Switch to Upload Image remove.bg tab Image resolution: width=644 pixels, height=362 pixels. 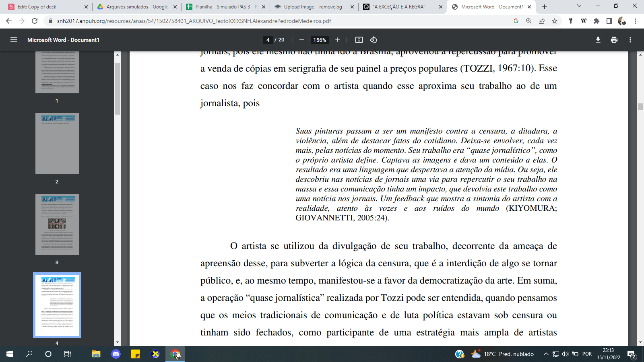314,7
